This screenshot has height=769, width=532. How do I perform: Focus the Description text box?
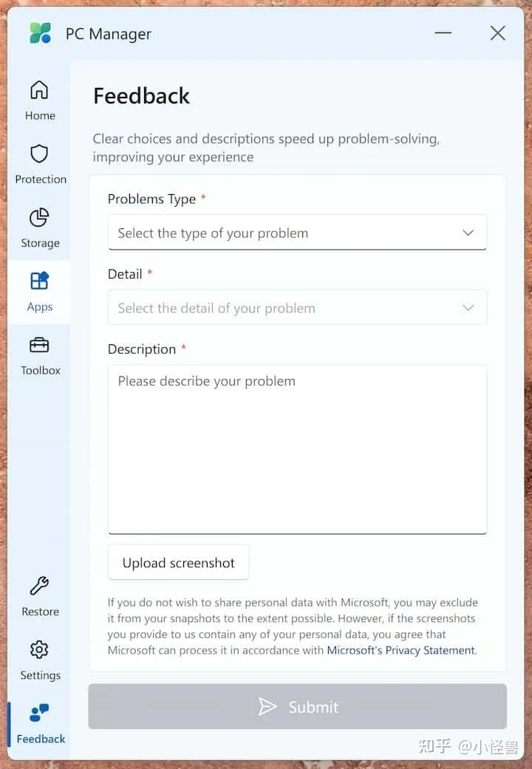[297, 448]
